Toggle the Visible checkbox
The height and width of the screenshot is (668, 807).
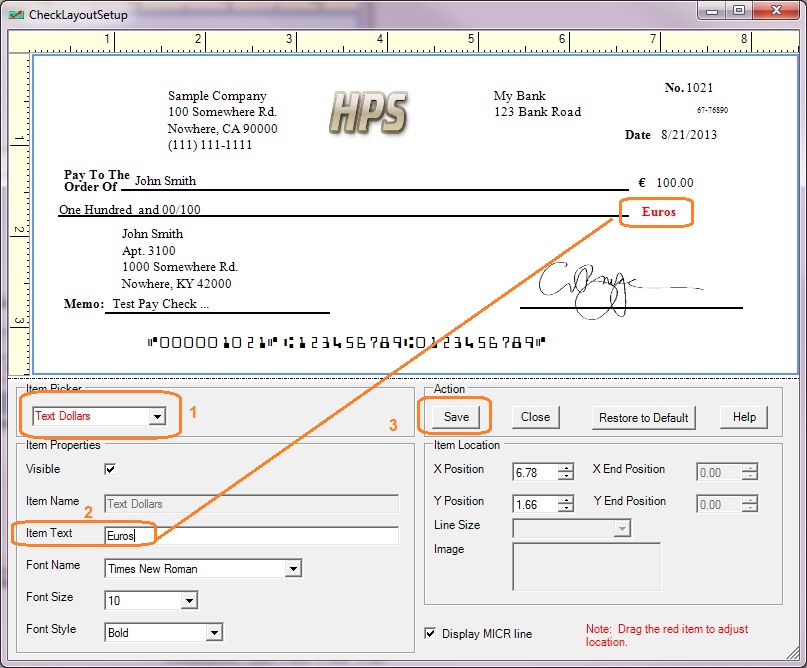(x=110, y=469)
